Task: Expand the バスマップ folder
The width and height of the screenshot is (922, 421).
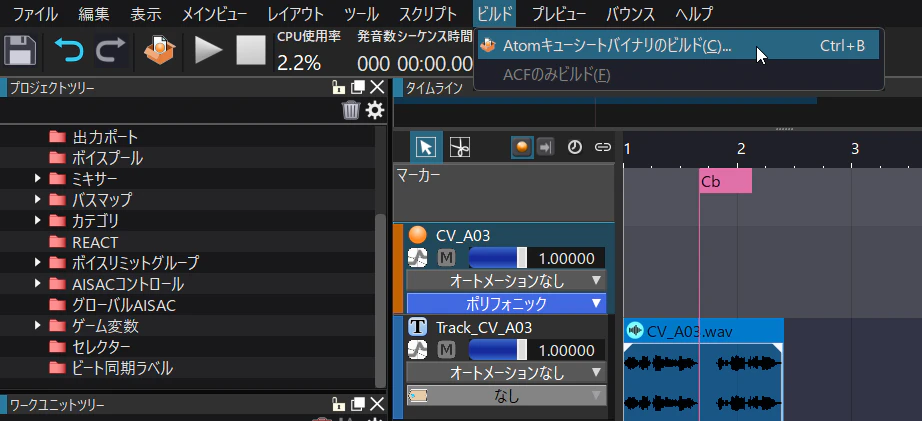Action: 38,199
